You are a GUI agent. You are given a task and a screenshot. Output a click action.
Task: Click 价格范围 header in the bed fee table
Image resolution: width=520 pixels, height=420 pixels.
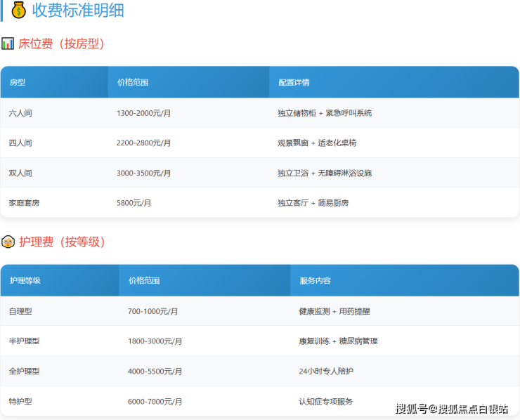tap(133, 82)
